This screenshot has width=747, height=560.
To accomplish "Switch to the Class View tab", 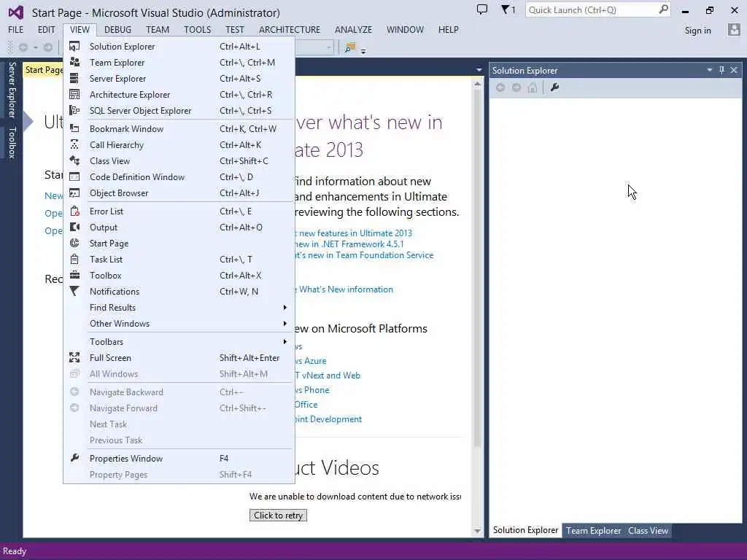I will pyautogui.click(x=648, y=531).
